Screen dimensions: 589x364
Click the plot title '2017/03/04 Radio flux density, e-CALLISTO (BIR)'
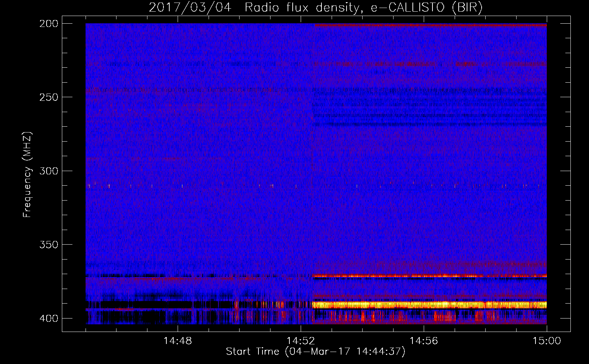tap(316, 8)
